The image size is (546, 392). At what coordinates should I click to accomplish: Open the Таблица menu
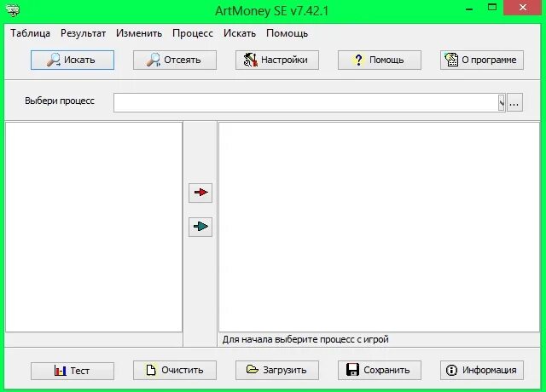31,33
